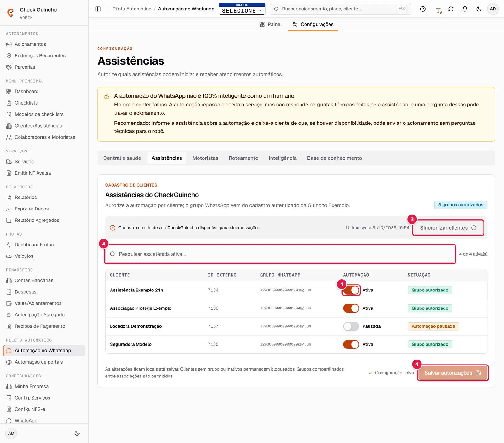Toggle automation for Associação Protege Exemplo
The width and height of the screenshot is (504, 443).
coord(351,308)
